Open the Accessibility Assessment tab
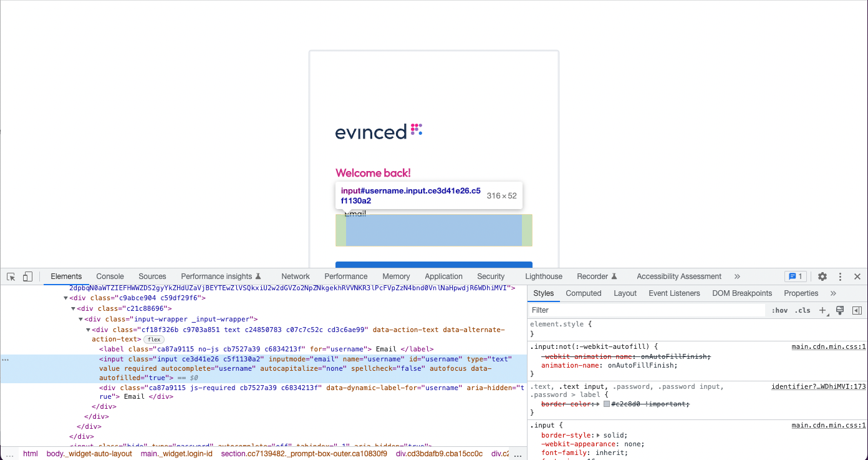Viewport: 868px width, 460px height. [679, 276]
